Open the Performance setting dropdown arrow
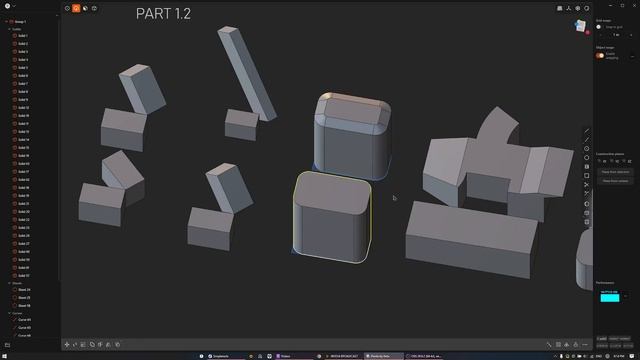640x360 pixels. pyautogui.click(x=626, y=296)
